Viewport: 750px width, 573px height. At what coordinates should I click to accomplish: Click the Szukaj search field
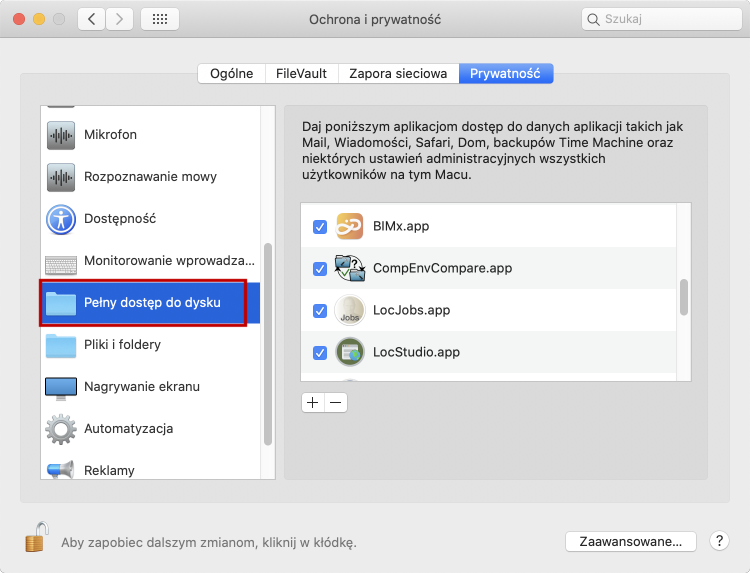point(662,19)
